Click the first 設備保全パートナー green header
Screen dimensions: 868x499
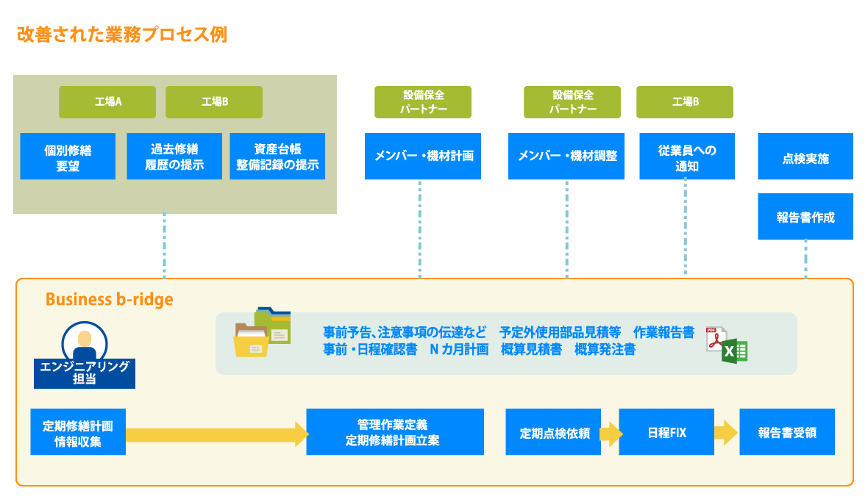tap(423, 102)
